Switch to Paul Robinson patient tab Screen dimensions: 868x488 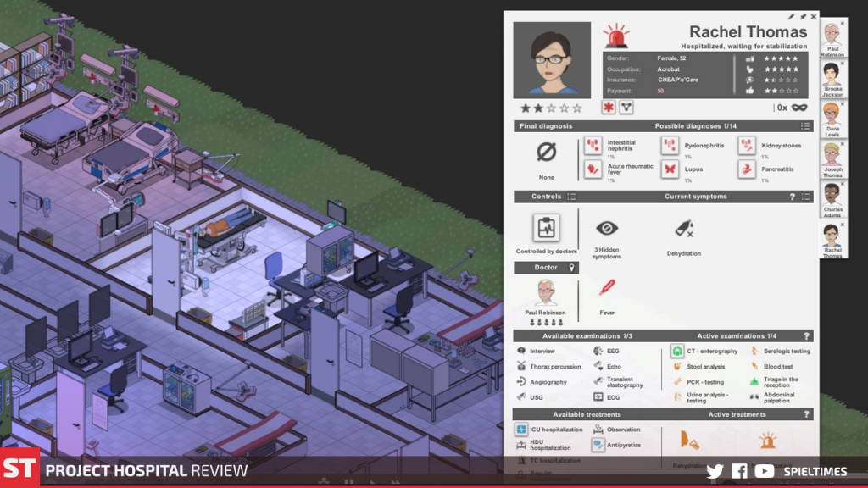pos(832,38)
